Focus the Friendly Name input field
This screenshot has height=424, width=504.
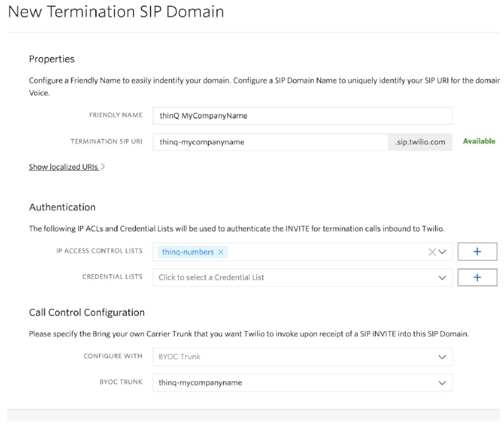click(303, 116)
